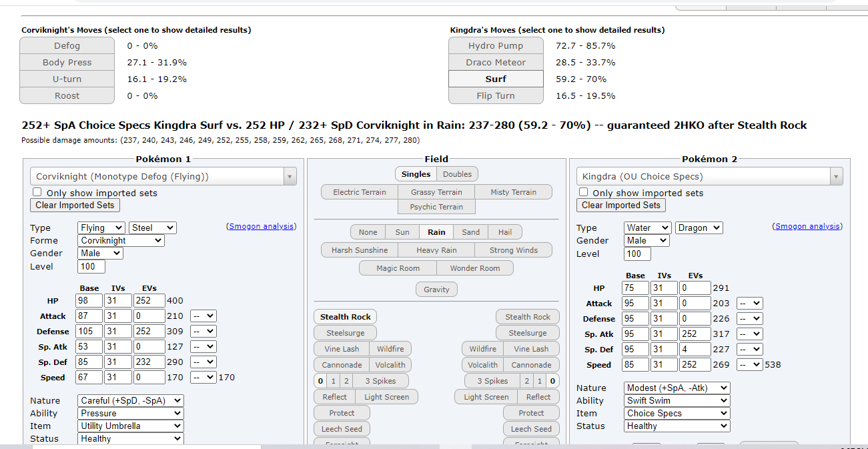Switch format to Doubles
This screenshot has width=868, height=449.
click(458, 174)
